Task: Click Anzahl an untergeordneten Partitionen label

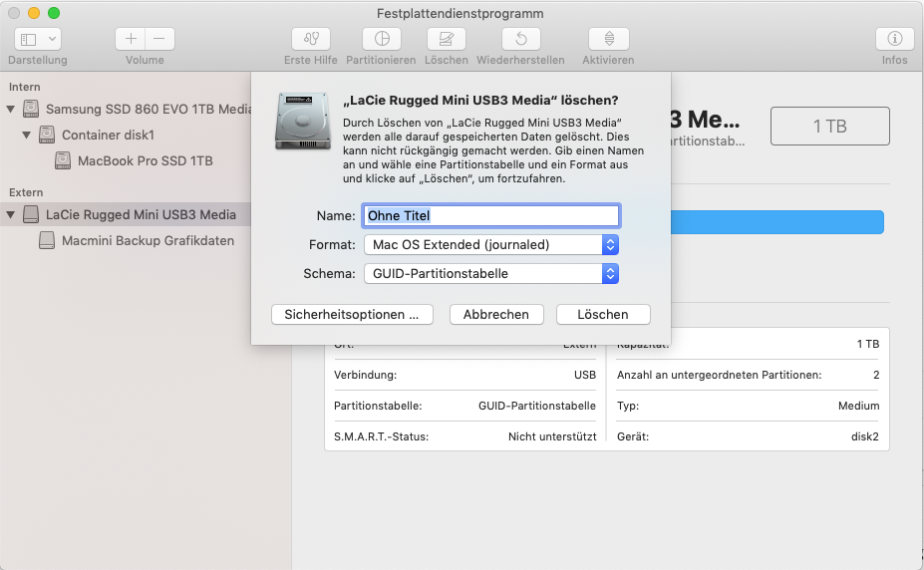Action: (x=719, y=375)
